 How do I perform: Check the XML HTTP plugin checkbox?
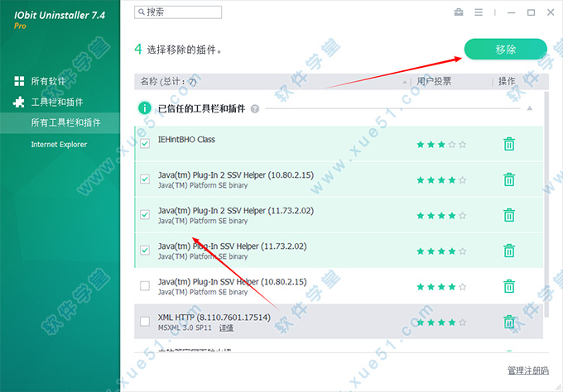click(x=145, y=322)
